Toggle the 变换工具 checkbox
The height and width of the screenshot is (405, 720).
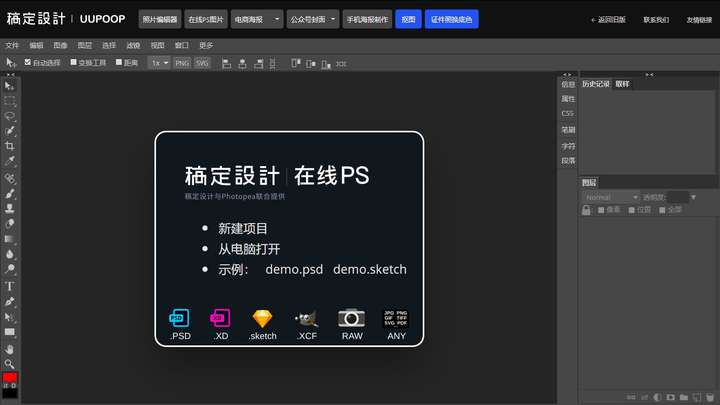pos(73,62)
